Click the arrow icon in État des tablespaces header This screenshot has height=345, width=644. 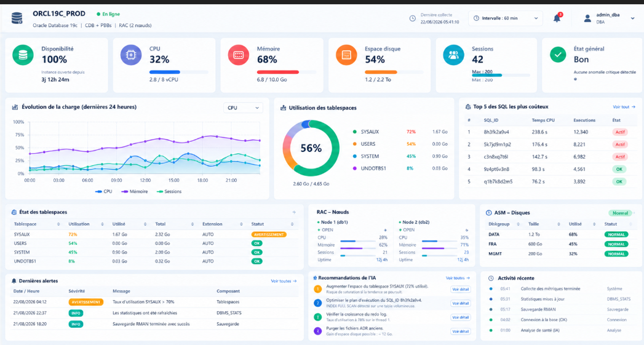click(294, 212)
